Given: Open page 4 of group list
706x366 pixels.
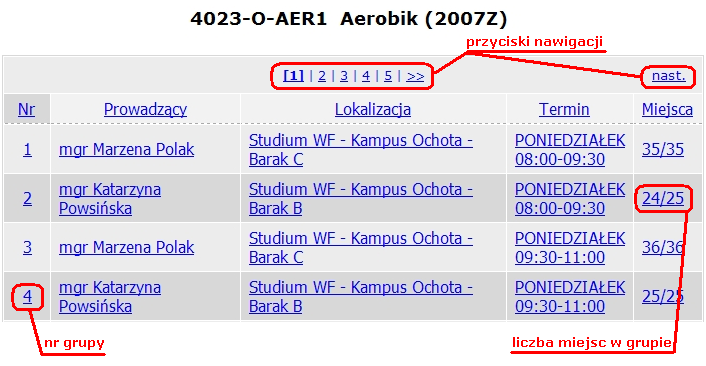Looking at the screenshot, I should [366, 76].
